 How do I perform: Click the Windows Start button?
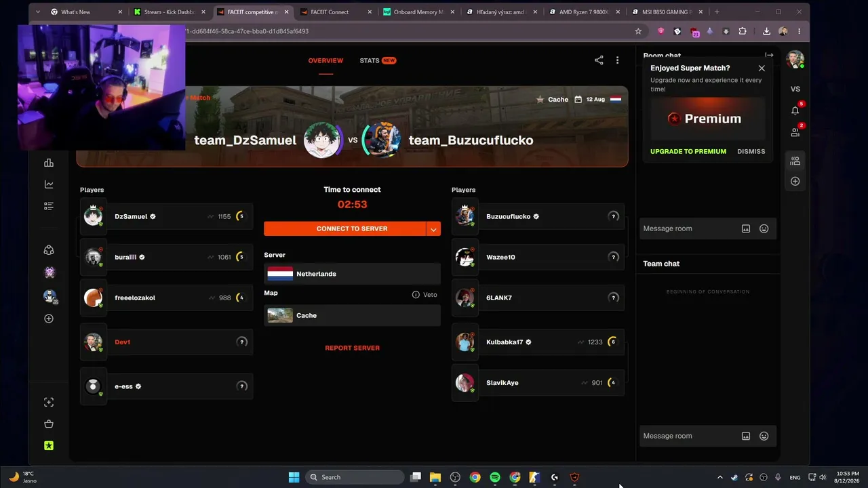[294, 477]
